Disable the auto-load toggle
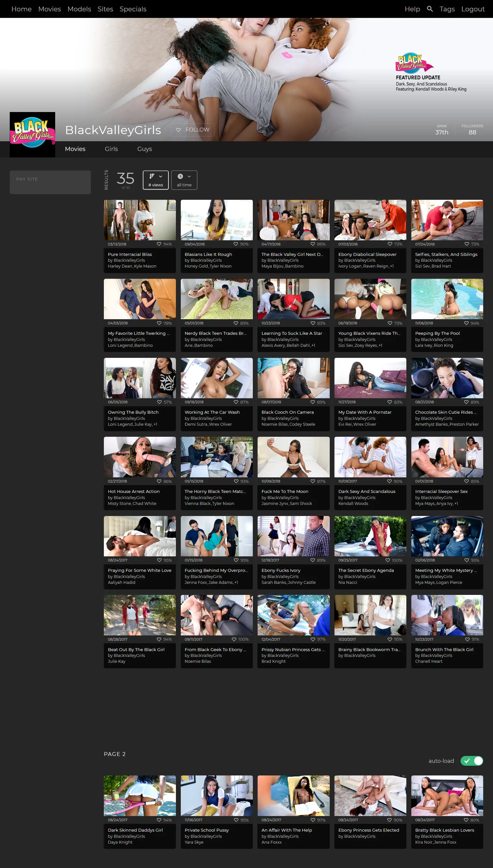This screenshot has height=868, width=493. pyautogui.click(x=471, y=761)
